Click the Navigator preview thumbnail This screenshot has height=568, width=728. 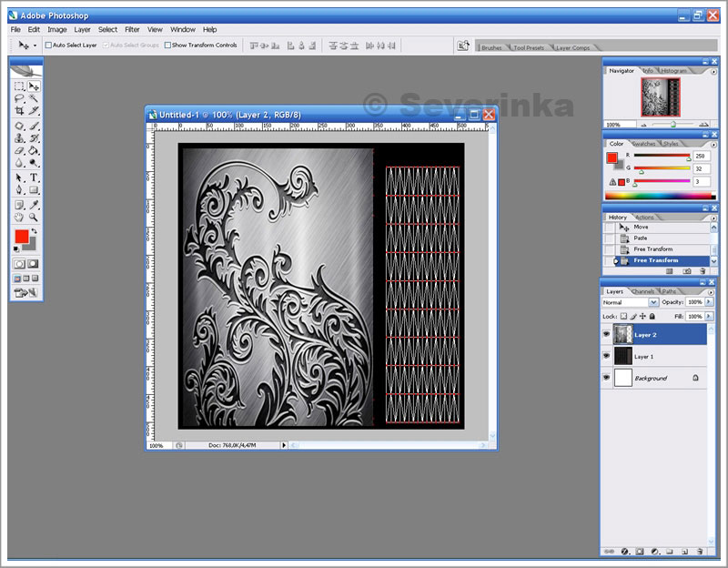(660, 96)
